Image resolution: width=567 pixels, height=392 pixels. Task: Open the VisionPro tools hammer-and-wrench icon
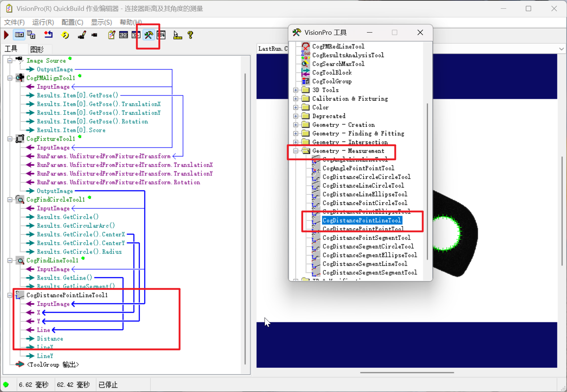(149, 35)
